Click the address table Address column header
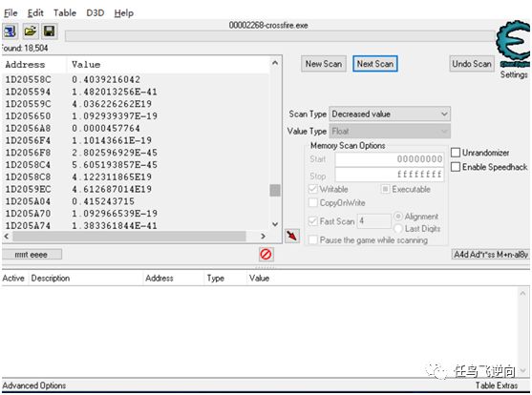Image resolution: width=532 pixels, height=395 pixels. (x=173, y=279)
